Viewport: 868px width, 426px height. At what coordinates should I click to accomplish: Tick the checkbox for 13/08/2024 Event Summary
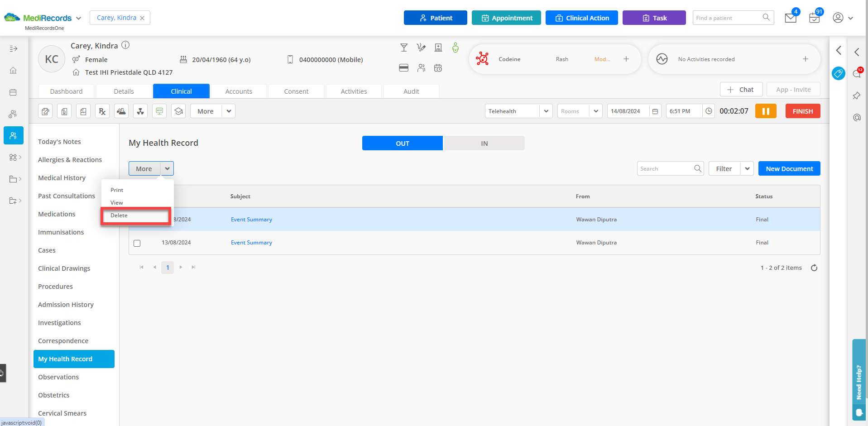tap(137, 243)
